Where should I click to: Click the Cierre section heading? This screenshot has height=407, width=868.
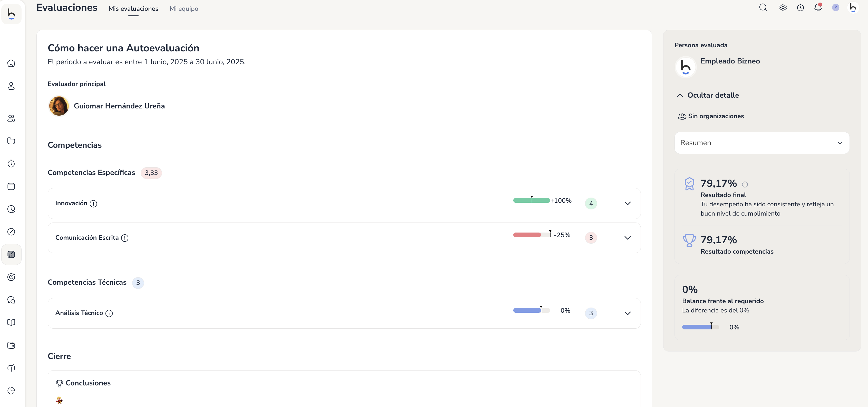[x=59, y=356]
